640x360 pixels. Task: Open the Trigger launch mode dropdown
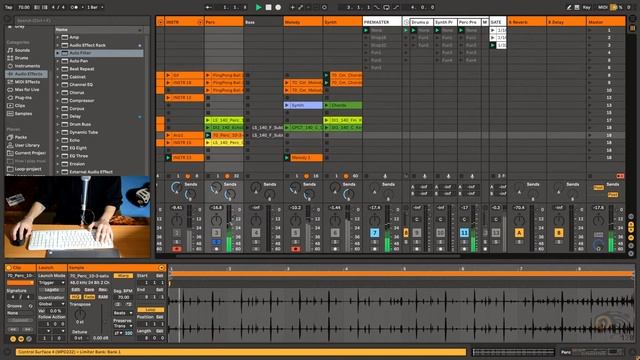tap(52, 282)
